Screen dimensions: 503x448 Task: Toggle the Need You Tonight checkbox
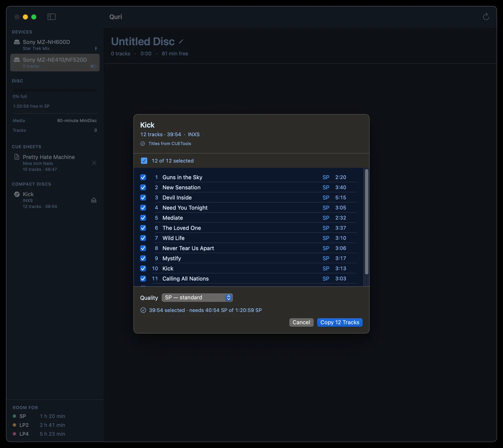[x=143, y=208]
